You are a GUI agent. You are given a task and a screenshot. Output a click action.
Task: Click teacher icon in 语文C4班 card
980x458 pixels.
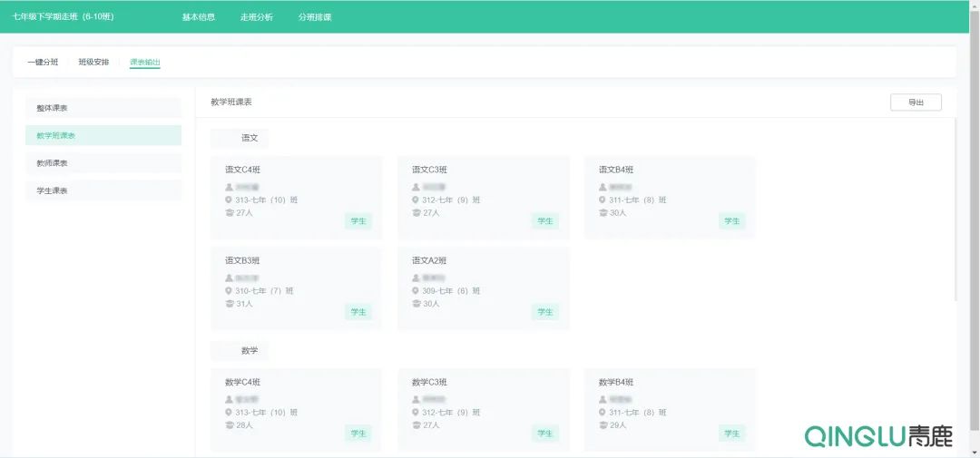[230, 188]
